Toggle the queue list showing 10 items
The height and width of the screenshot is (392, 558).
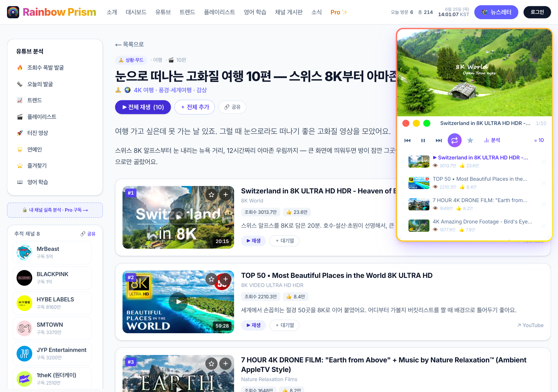pos(539,140)
